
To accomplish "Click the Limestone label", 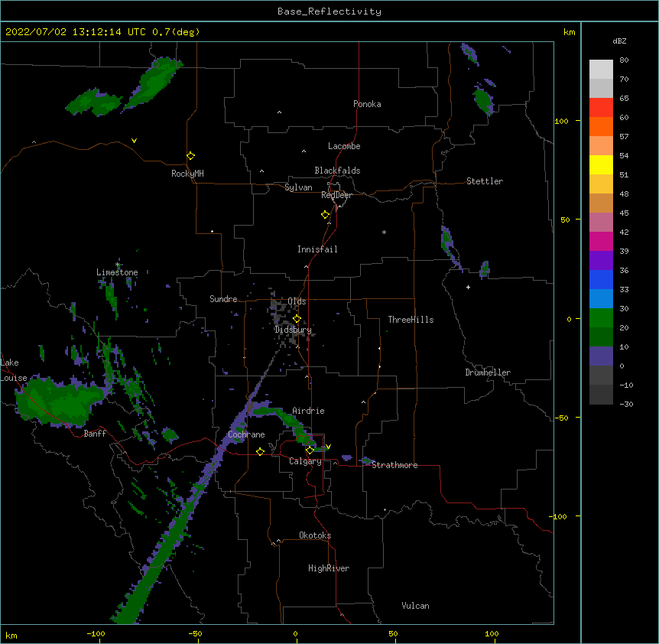I will (x=117, y=272).
